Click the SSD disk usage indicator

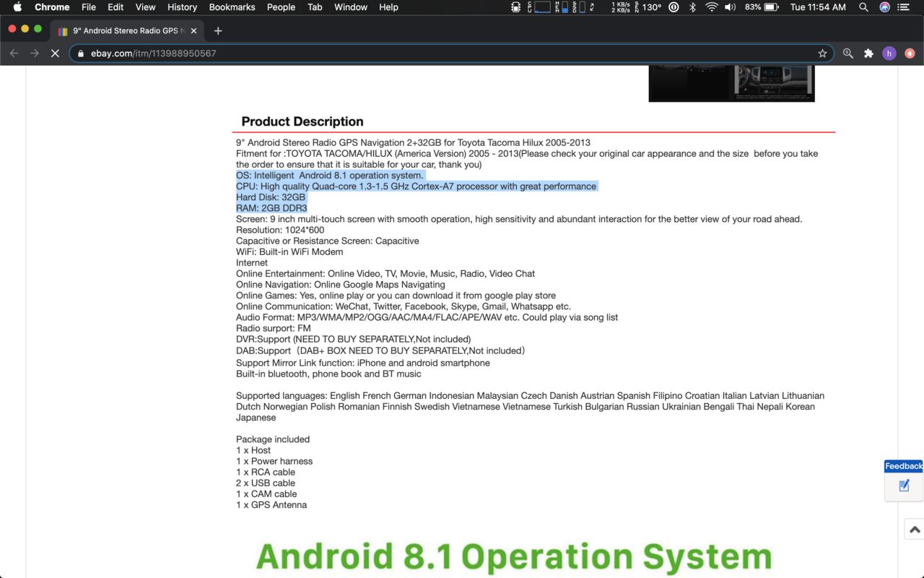coord(578,7)
